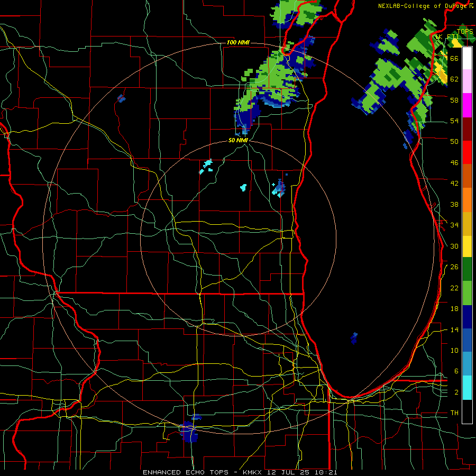Image resolution: width=476 pixels, height=476 pixels.
Task: Click the 18 value on the scale
Action: 454,309
